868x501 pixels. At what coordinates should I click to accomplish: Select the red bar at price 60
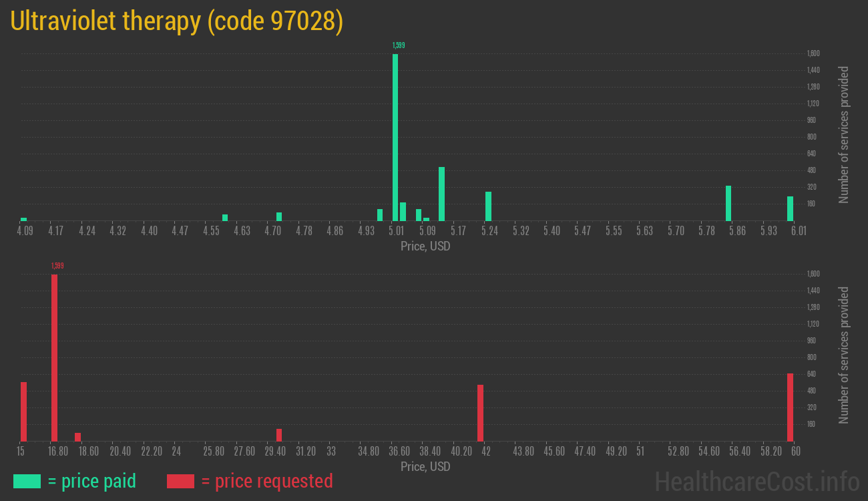pyautogui.click(x=790, y=407)
